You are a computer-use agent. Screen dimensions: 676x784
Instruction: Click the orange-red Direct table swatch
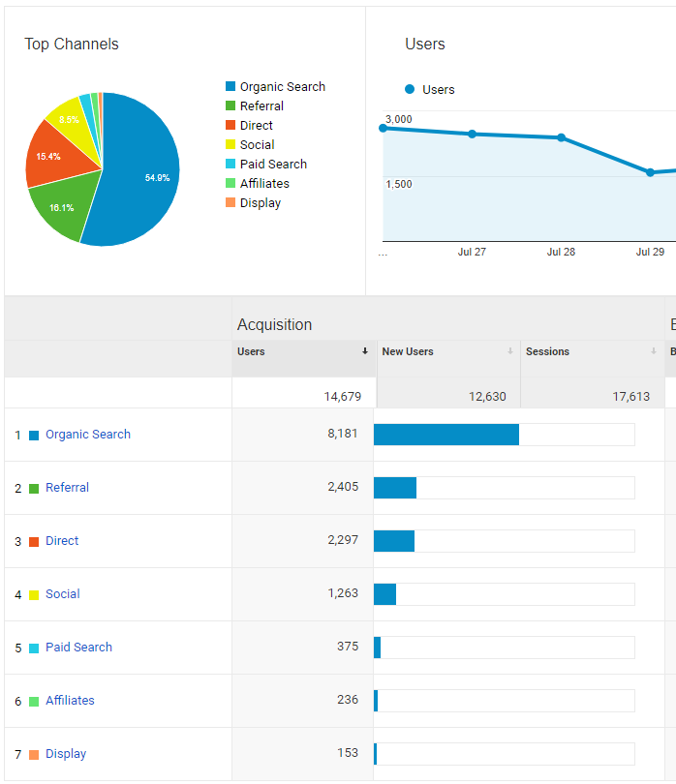[x=34, y=542]
